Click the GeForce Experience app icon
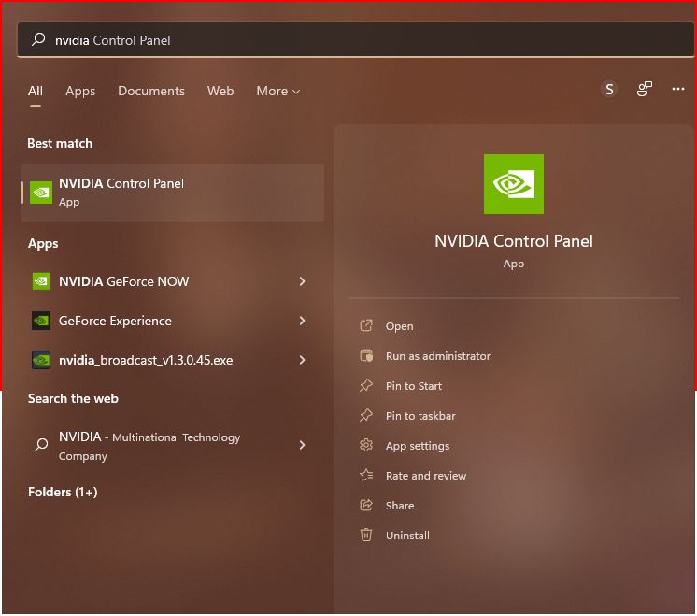 41,321
